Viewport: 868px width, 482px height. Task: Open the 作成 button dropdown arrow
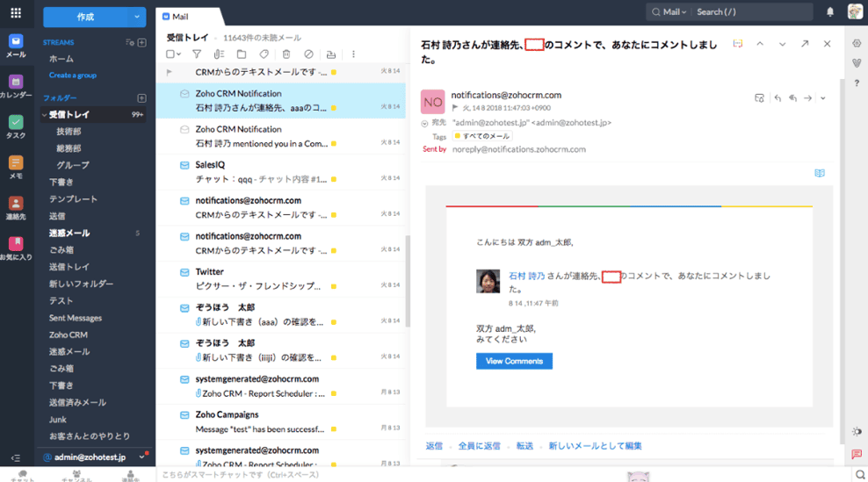[137, 18]
